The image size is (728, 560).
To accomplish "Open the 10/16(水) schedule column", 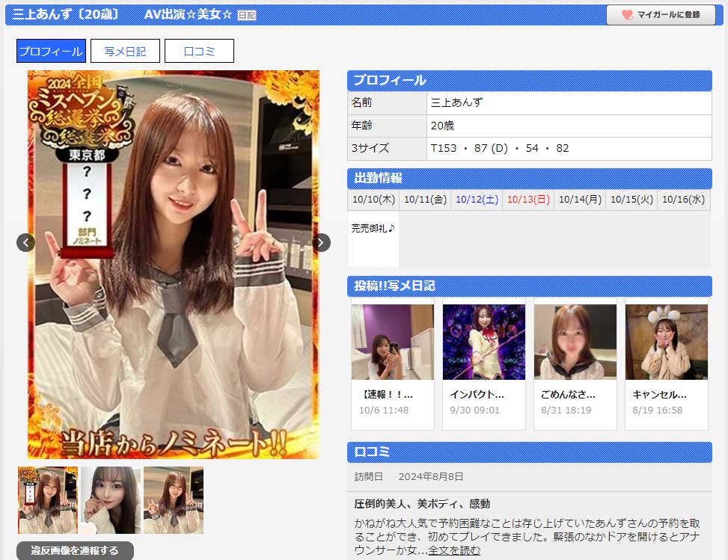I will (683, 200).
